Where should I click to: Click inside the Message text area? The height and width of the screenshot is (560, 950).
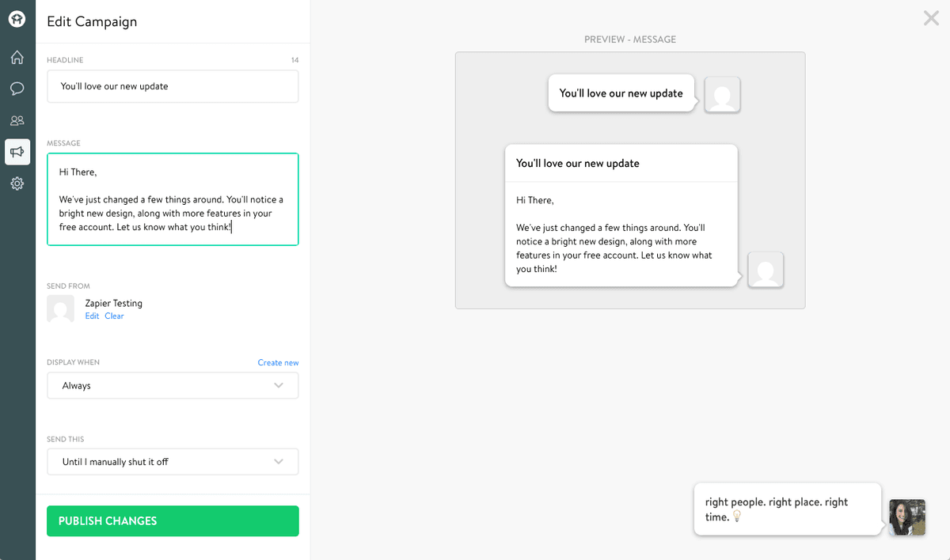173,199
